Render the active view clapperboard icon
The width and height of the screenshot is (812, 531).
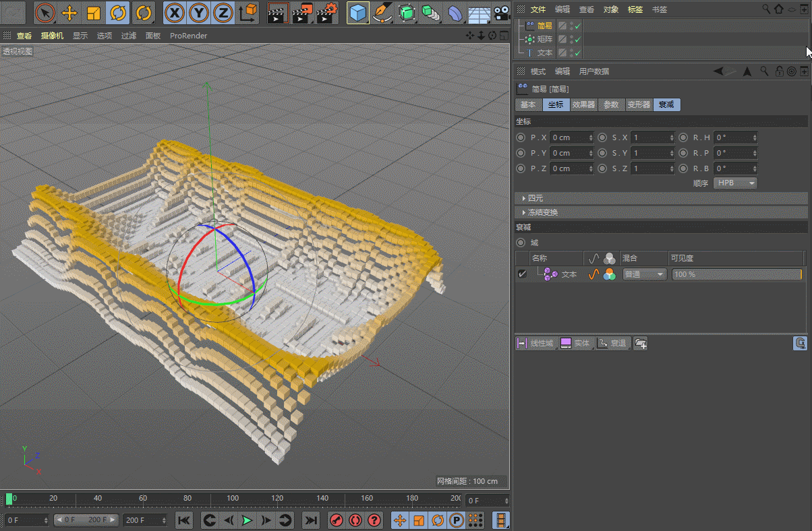click(x=278, y=12)
